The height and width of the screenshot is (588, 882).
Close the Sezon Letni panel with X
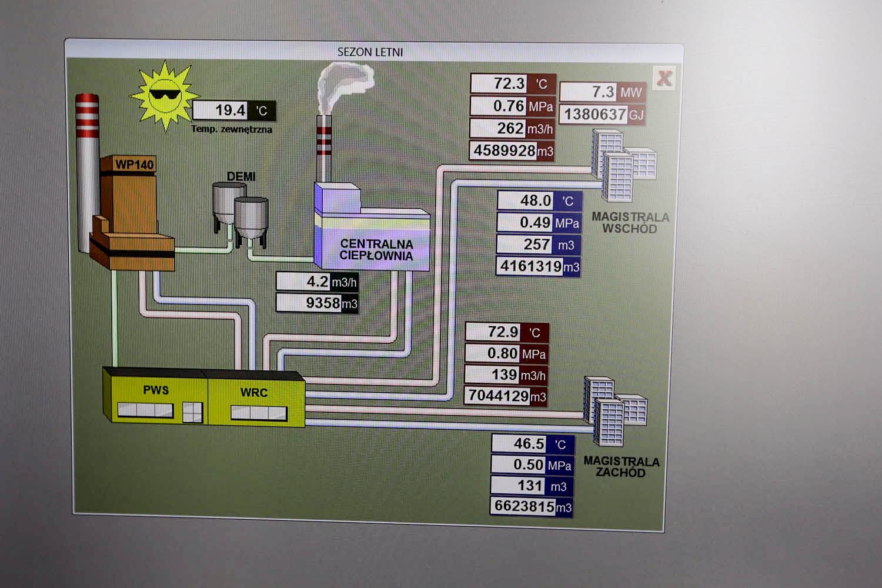[x=664, y=78]
